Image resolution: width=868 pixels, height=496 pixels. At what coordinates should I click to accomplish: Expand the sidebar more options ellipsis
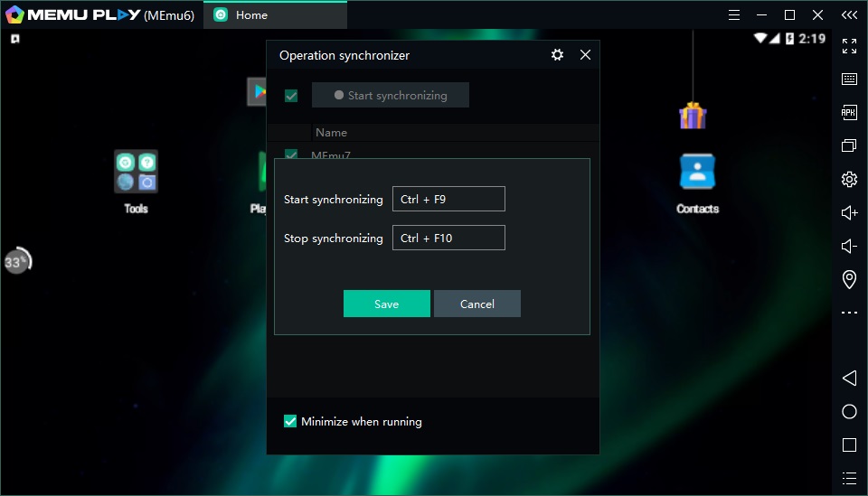click(x=849, y=313)
